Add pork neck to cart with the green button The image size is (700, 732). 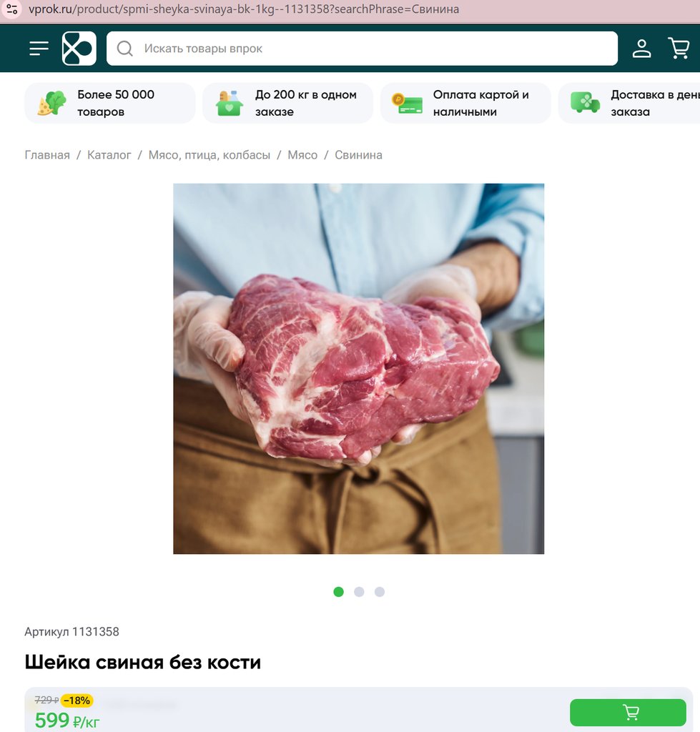click(x=628, y=713)
